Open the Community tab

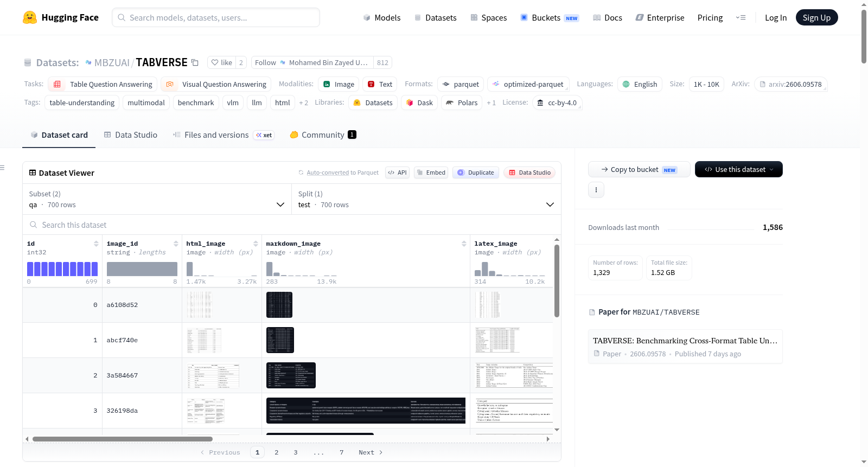pyautogui.click(x=323, y=135)
